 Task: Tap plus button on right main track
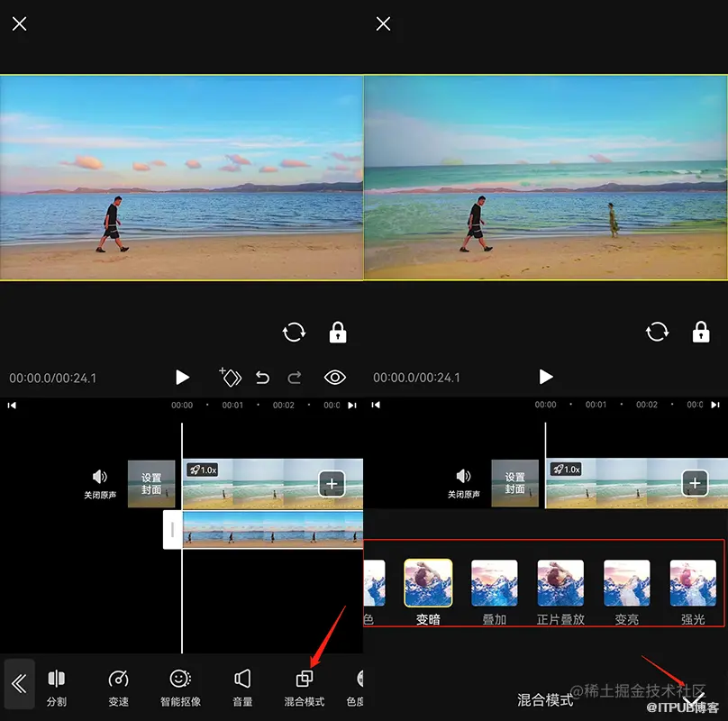coord(695,483)
